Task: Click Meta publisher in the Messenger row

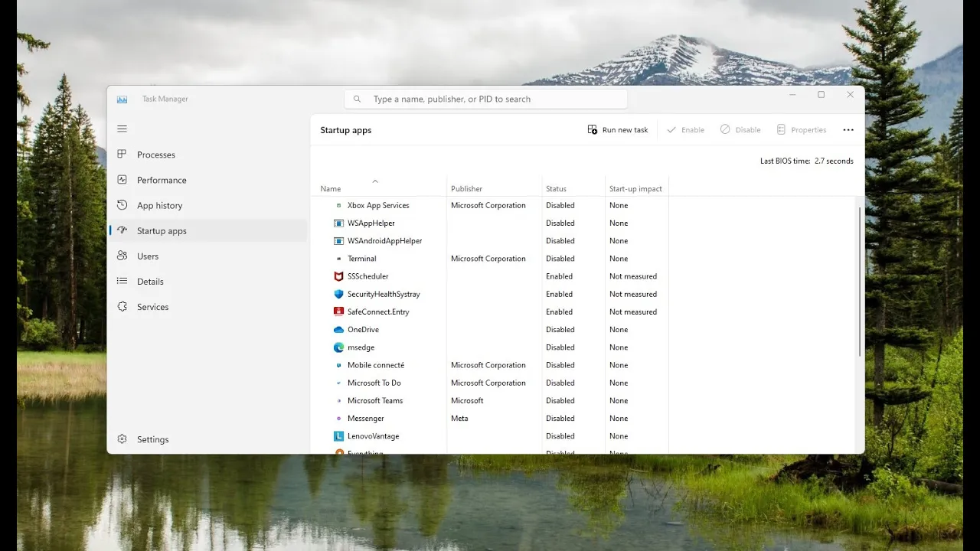Action: 459,419
